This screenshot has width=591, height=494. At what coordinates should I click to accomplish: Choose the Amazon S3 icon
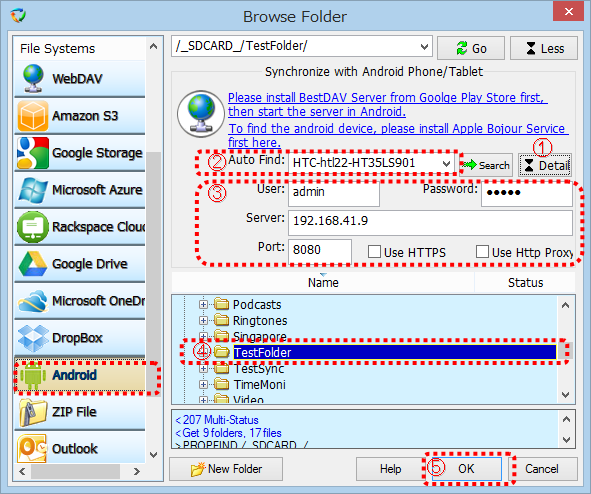tap(33, 116)
